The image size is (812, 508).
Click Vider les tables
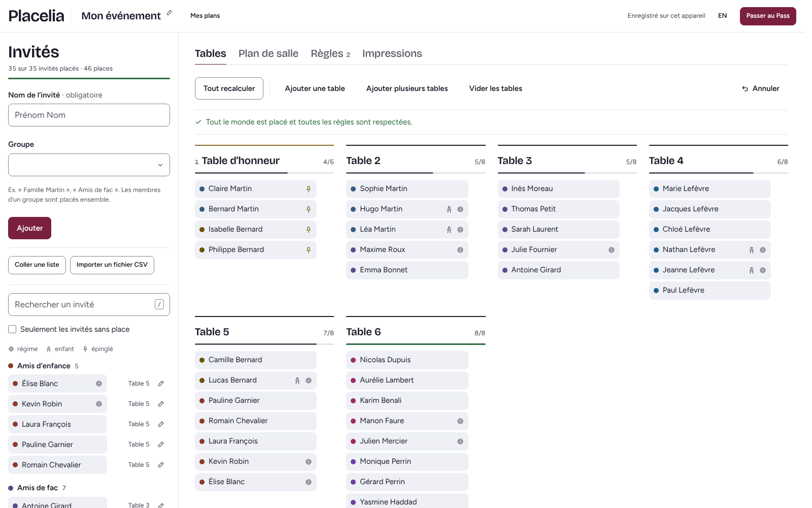[x=496, y=88]
